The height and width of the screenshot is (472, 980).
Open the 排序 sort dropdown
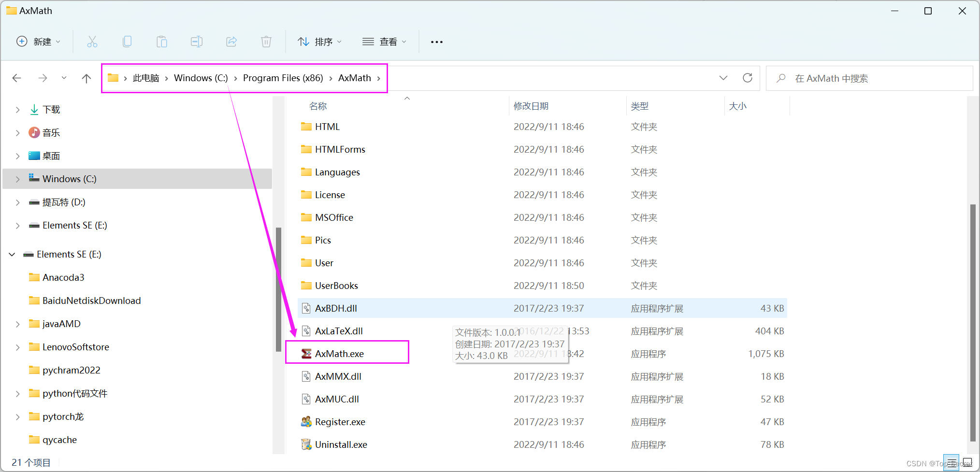tap(319, 42)
